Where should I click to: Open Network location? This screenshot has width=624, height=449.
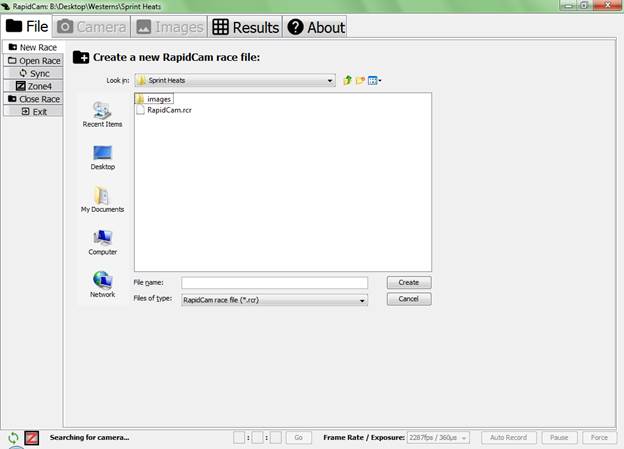click(x=103, y=285)
